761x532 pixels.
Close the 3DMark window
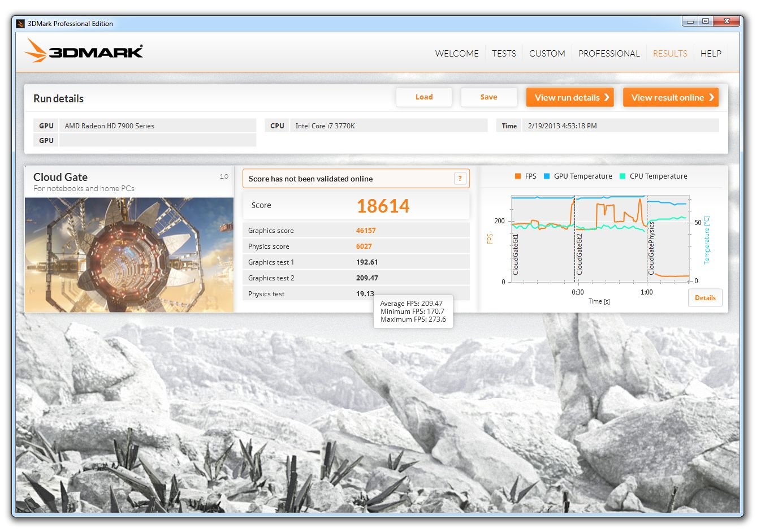727,21
